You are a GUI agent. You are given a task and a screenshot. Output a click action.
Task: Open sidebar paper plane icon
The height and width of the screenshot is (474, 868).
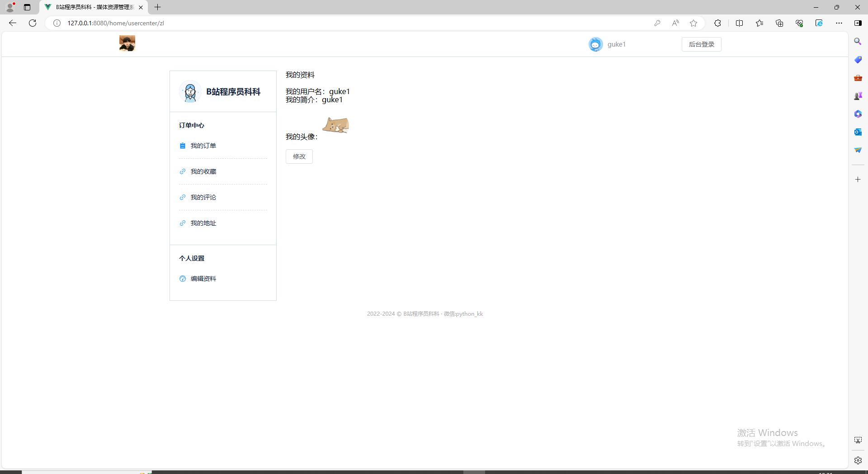[x=858, y=150]
